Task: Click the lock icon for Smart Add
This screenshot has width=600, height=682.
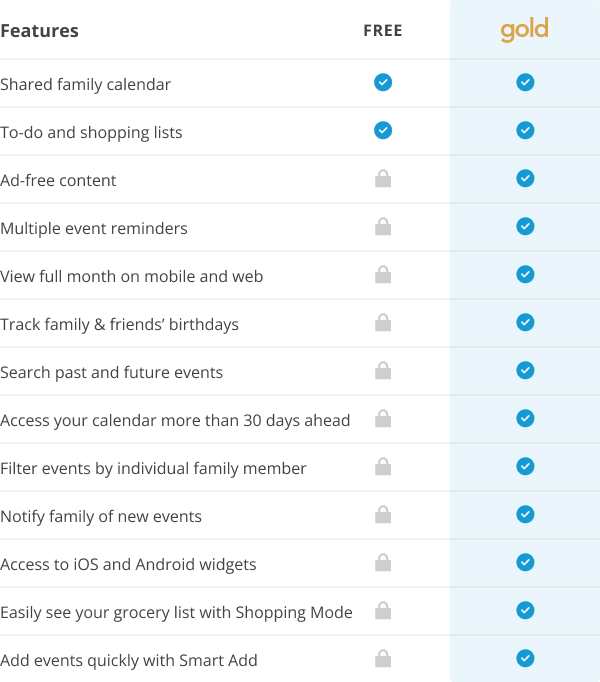Action: [x=383, y=658]
